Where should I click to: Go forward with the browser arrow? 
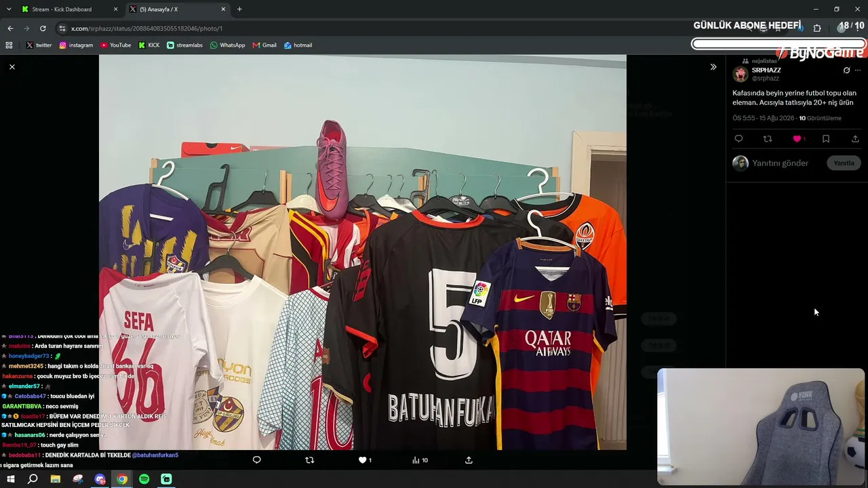(x=26, y=28)
